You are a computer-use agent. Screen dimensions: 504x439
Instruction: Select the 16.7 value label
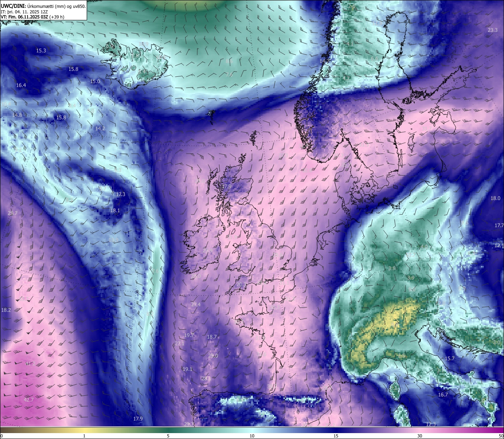click(443, 395)
